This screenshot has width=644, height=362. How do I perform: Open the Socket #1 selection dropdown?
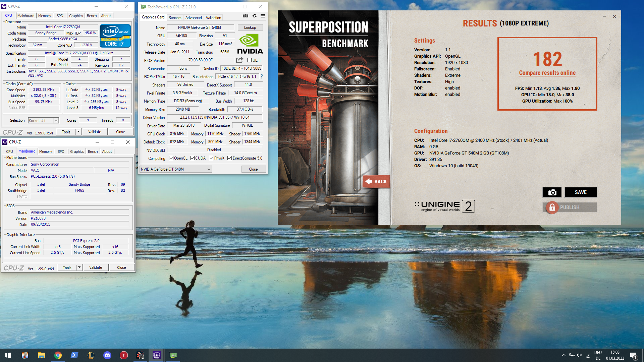tap(43, 120)
